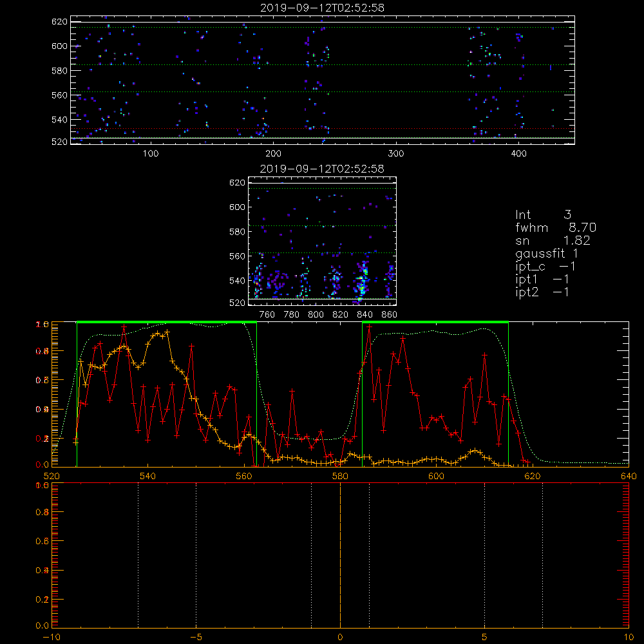This screenshot has width=644, height=644.
Task: Click x-axis label 10 on the bottom plot
Action: 629,638
